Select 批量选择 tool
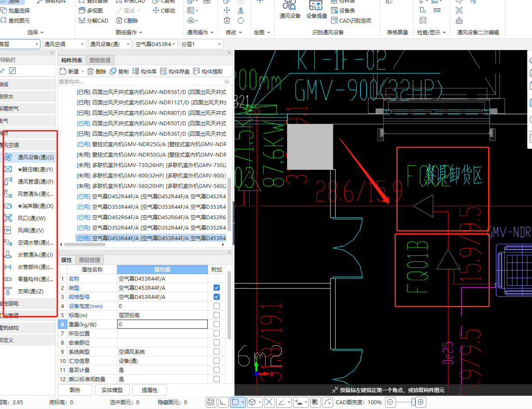Image resolution: width=532 pixels, height=409 pixels. tap(15, 10)
